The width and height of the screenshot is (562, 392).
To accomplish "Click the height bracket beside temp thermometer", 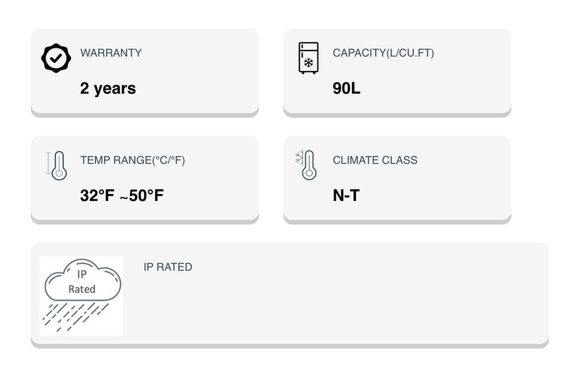I will coord(48,164).
